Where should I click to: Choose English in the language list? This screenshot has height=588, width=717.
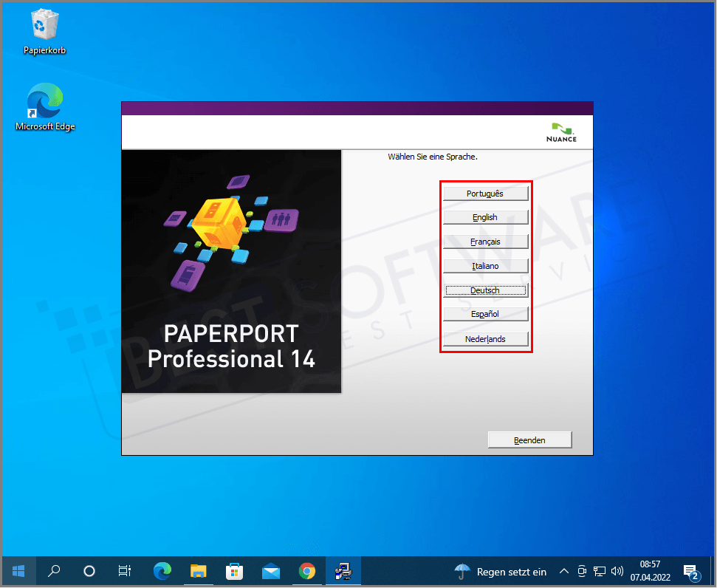click(485, 216)
